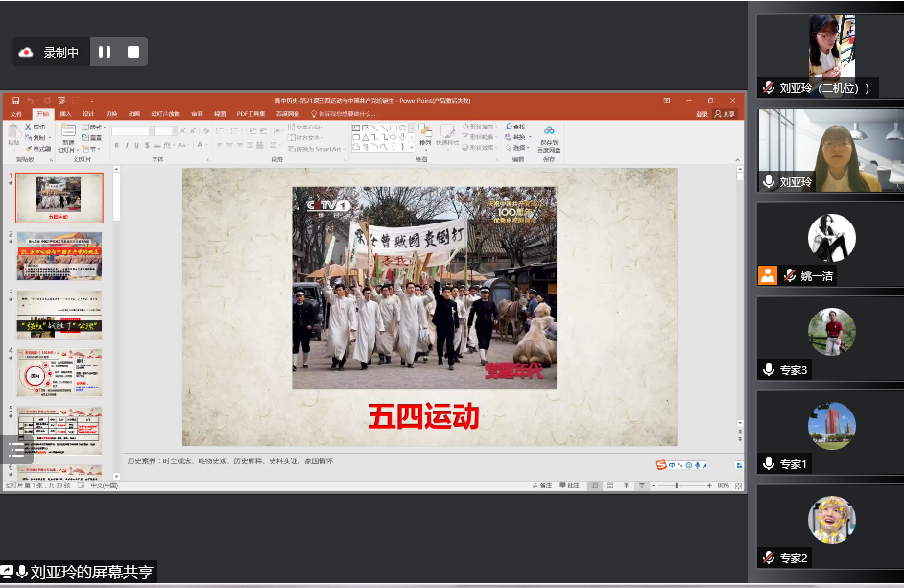Open the 幻灯片放映 (Slide Show) tab
Image resolution: width=904 pixels, height=588 pixels.
(165, 114)
